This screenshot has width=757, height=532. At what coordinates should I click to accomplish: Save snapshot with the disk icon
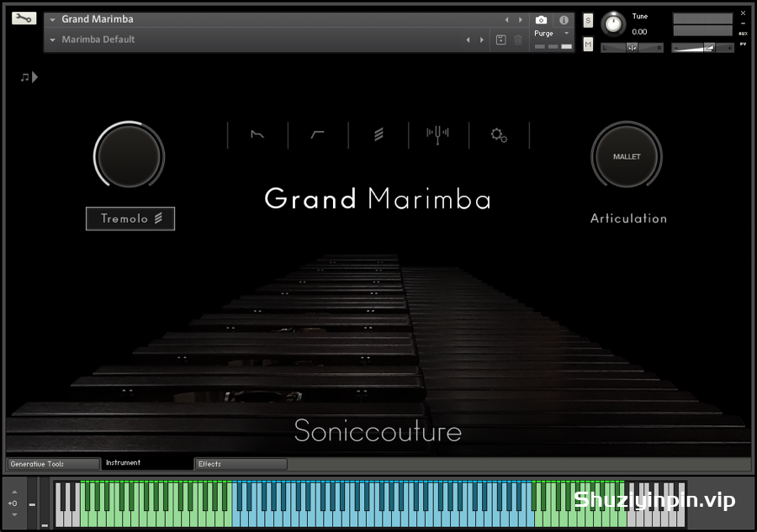[501, 40]
